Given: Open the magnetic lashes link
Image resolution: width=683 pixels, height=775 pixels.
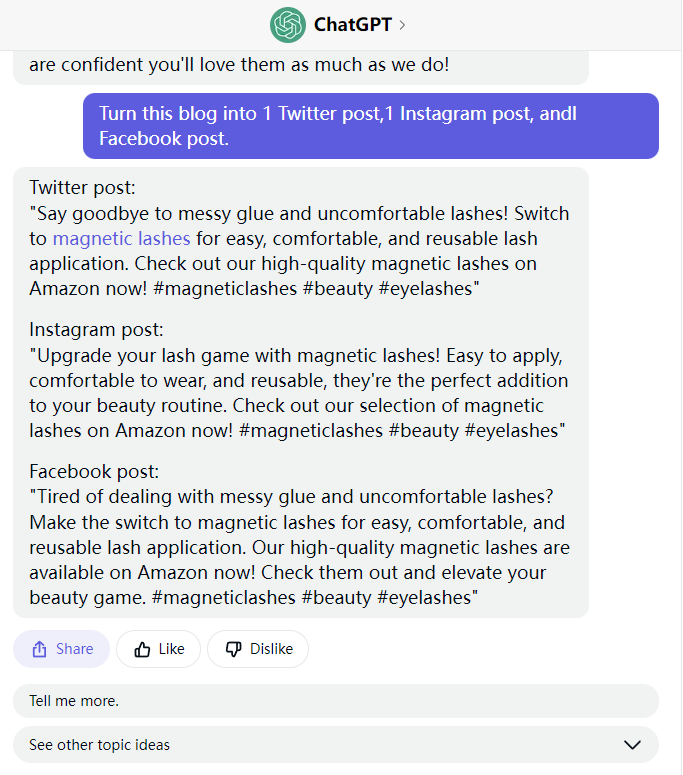Looking at the screenshot, I should (122, 239).
